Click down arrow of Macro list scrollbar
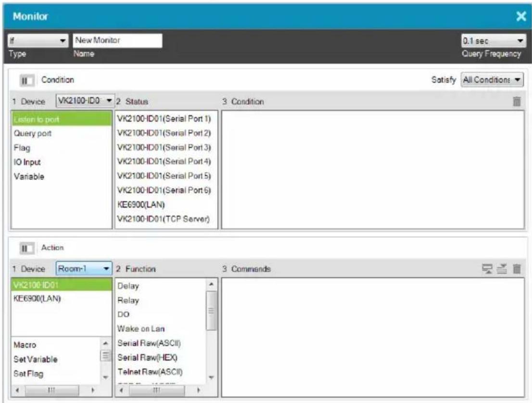 click(105, 377)
